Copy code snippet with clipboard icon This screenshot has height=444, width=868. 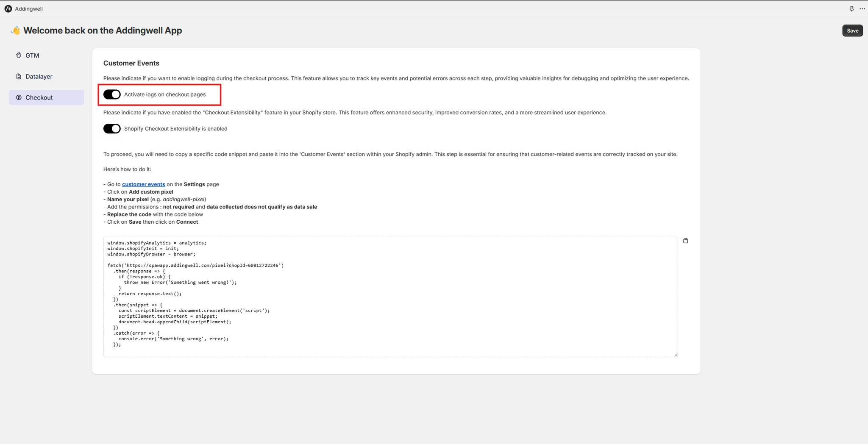point(685,241)
